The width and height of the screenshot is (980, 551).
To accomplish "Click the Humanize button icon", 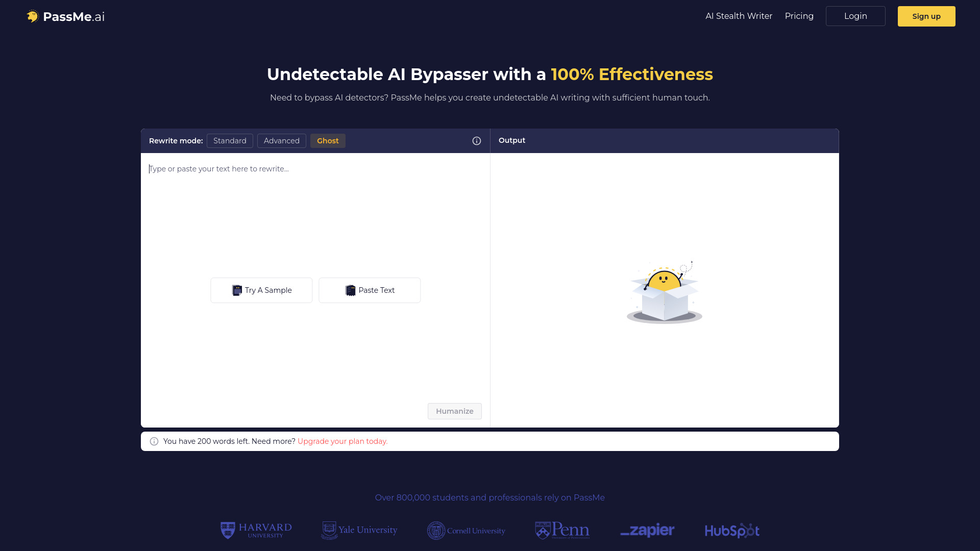I will 454,411.
